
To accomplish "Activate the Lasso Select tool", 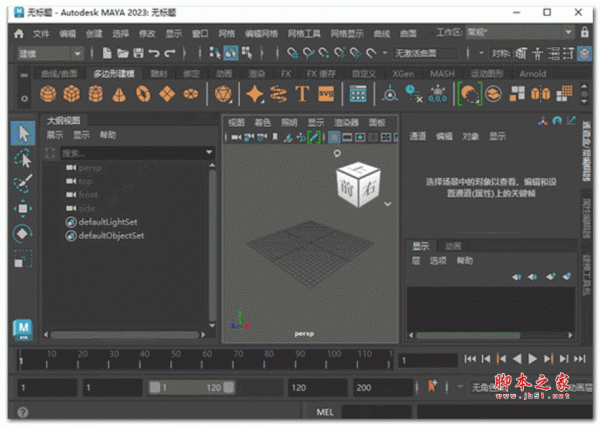I will 22,157.
